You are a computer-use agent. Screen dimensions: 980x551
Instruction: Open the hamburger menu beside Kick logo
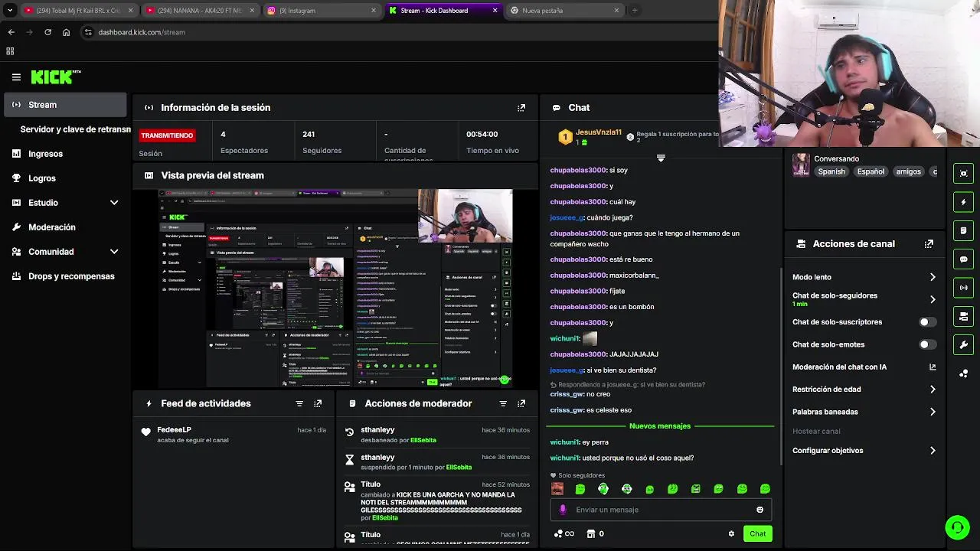point(16,77)
